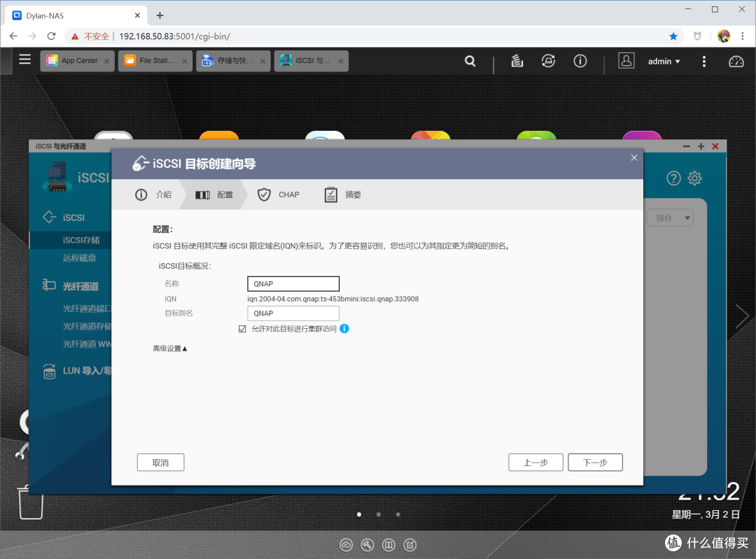The height and width of the screenshot is (559, 756).
Task: Click the help question mark icon in iSCSI window
Action: 673,178
